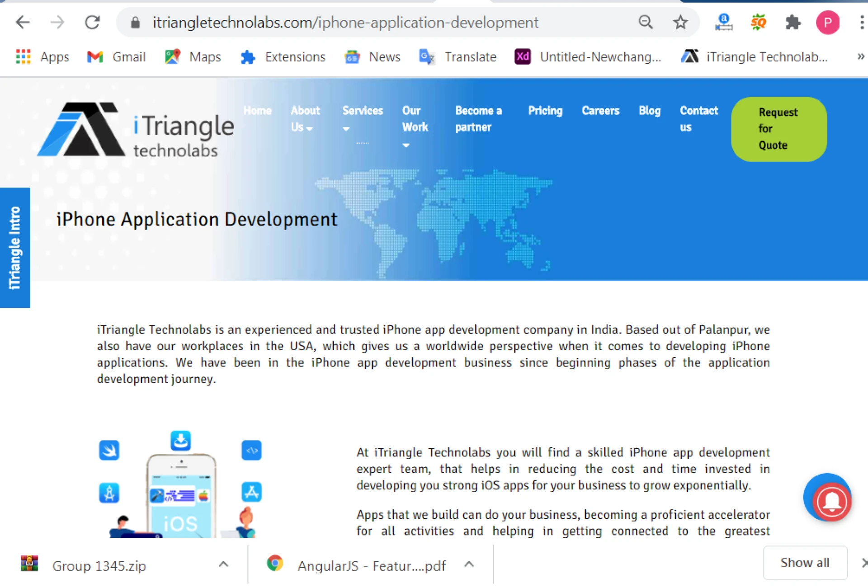Open the Translate bookmark

coord(458,57)
